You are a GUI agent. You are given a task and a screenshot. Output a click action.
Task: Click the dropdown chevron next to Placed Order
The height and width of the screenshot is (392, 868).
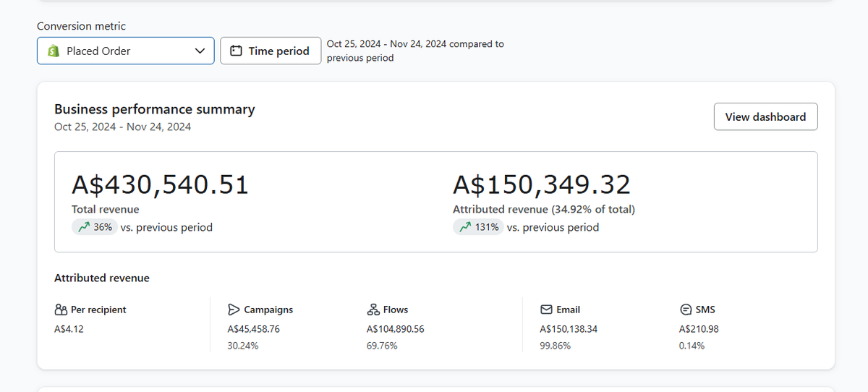200,51
